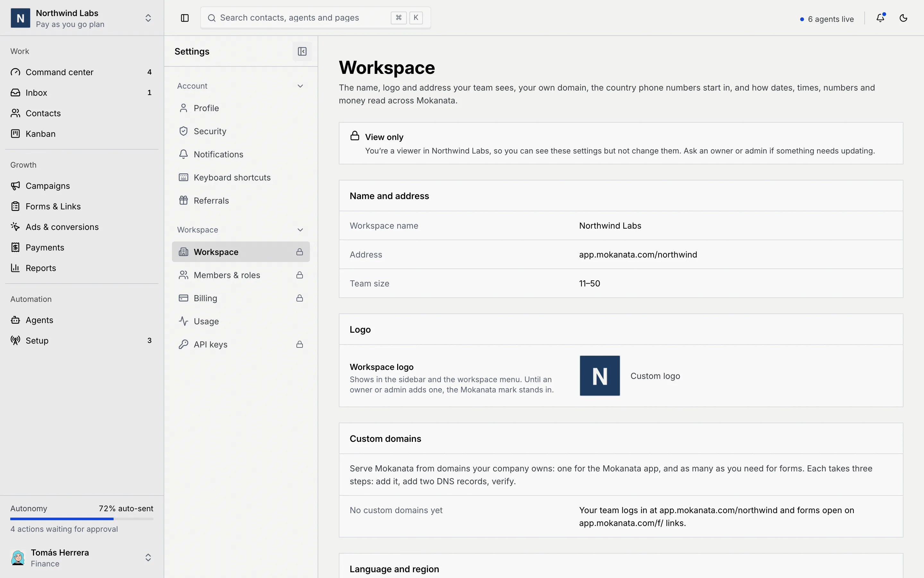This screenshot has width=924, height=578.
Task: Open Contacts page
Action: 82,113
